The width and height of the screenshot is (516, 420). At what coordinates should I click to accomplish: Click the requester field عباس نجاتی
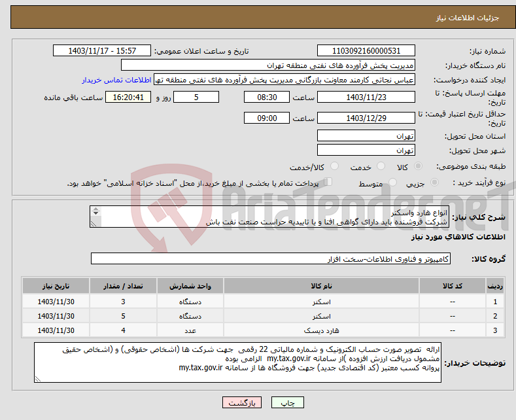click(284, 80)
